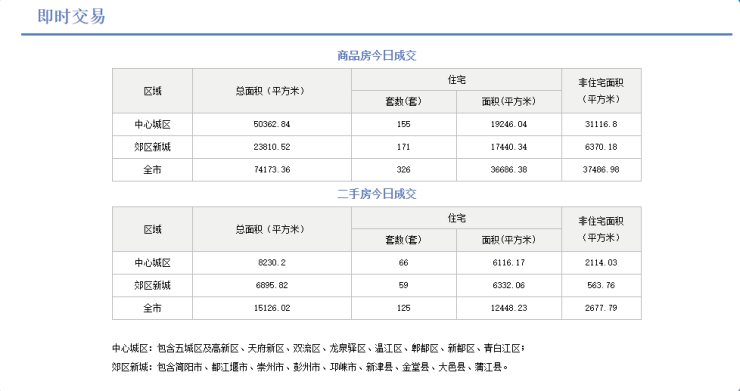Click the value 23810.52
Screen dimensions: 740x391
(272, 147)
